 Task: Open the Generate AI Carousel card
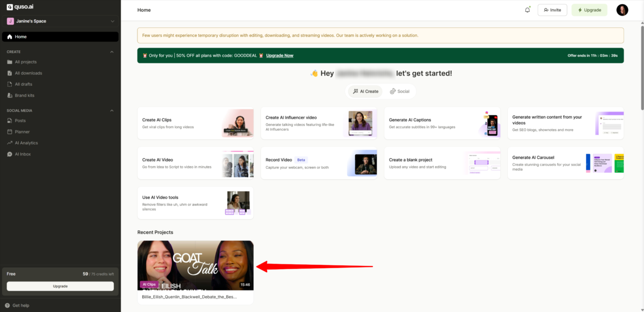(x=566, y=163)
